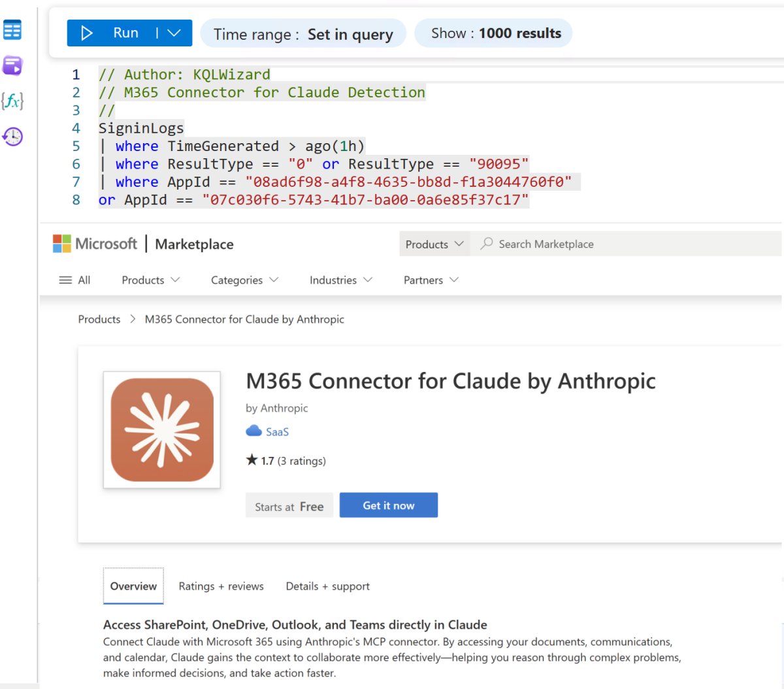Click the star rating 1.7 icon
Viewport: 784px width, 689px height.
(252, 460)
